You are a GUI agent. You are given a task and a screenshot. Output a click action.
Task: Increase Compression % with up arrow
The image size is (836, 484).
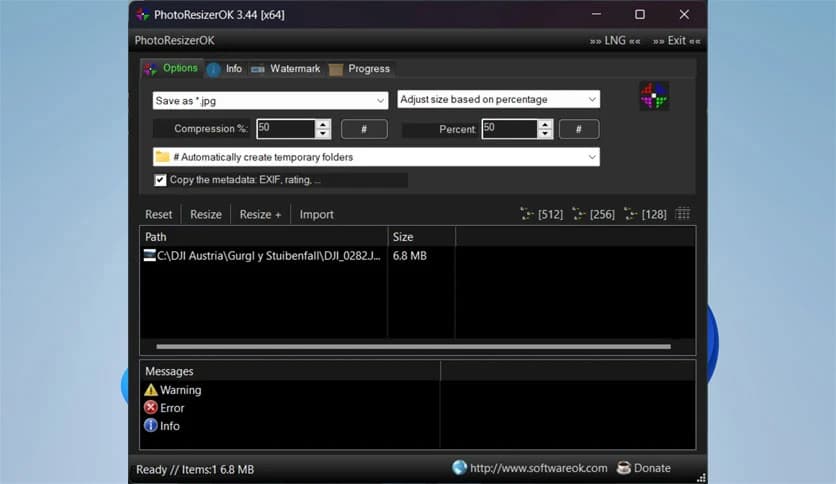(x=323, y=124)
